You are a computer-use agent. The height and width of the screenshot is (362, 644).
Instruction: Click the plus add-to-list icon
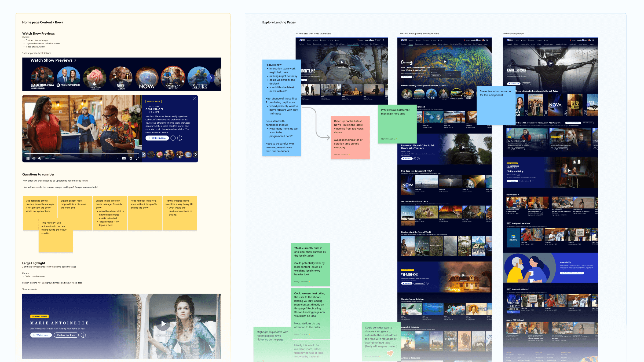coord(173,138)
